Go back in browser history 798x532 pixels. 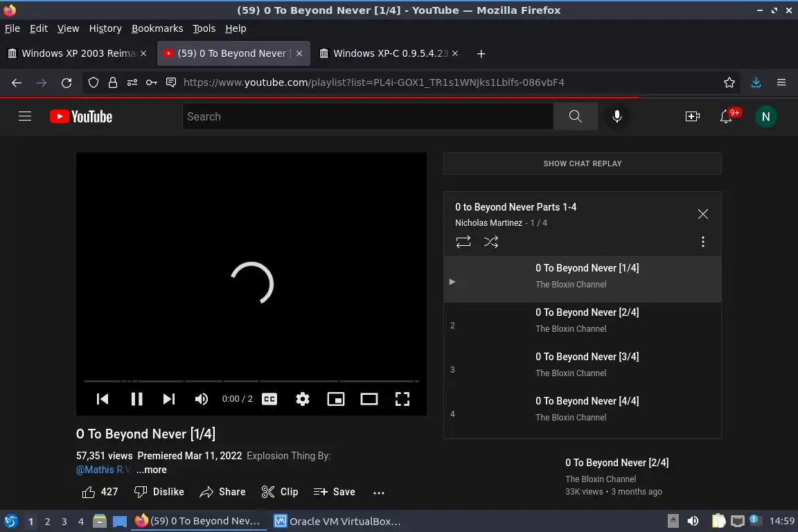(17, 82)
